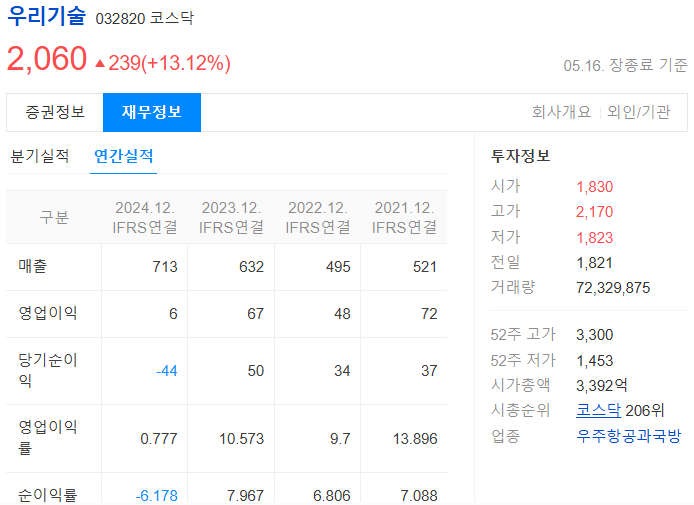Select the 연간실적 sub-tab
Screen dimensions: 694x505
(123, 156)
